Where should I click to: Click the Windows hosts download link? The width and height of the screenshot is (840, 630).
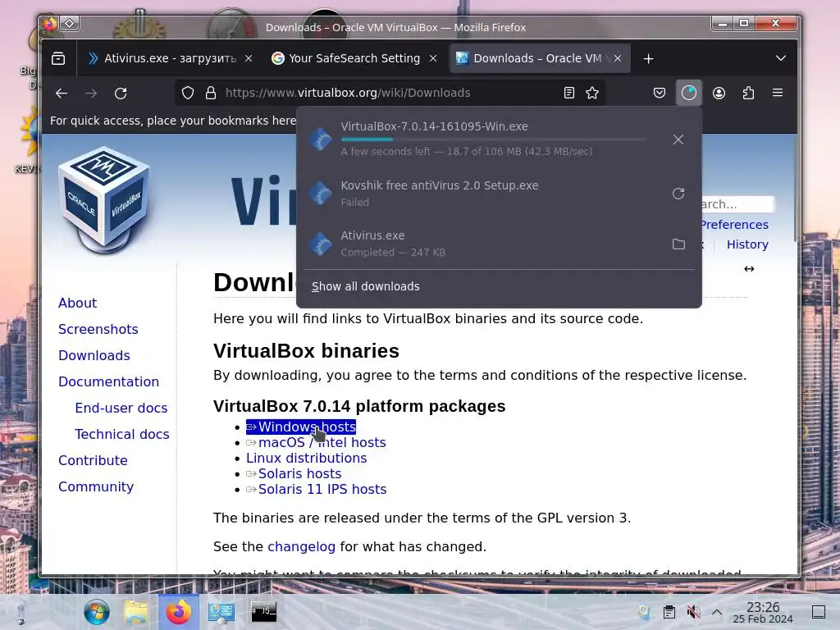[300, 427]
